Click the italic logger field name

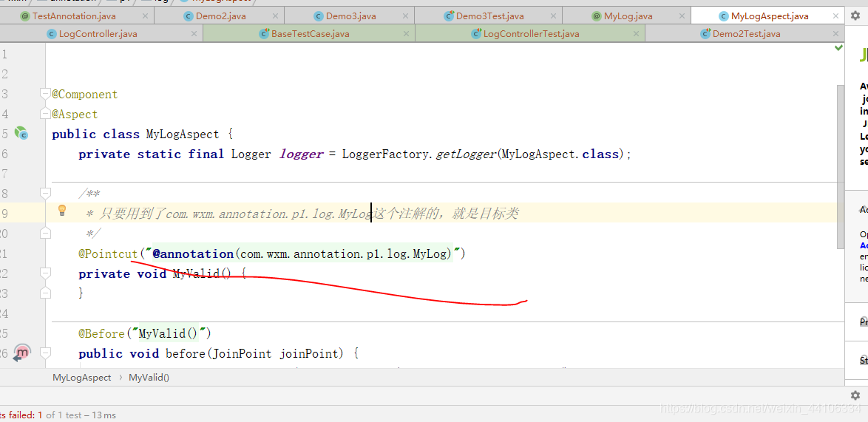pos(302,154)
